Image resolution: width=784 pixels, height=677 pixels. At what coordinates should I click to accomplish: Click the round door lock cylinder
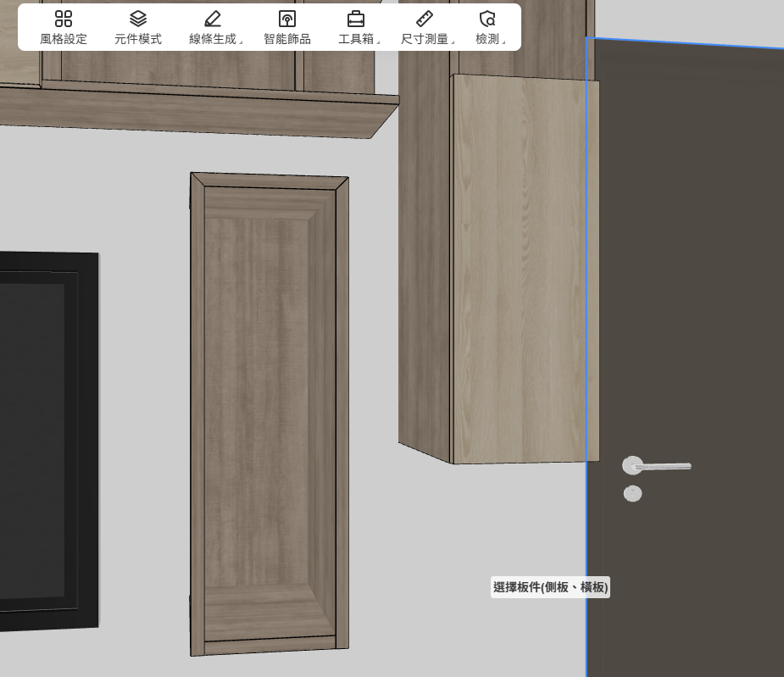(x=632, y=493)
